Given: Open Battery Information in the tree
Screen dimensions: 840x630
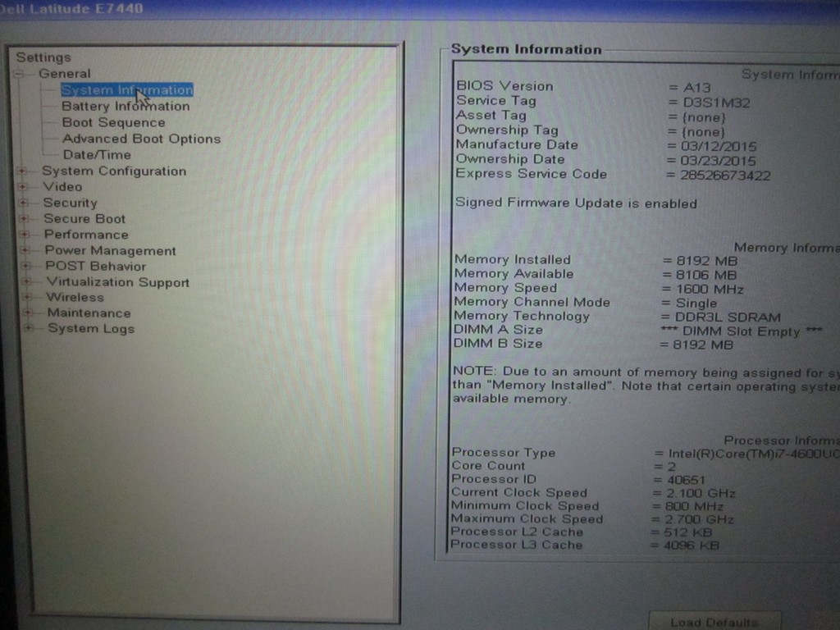Looking at the screenshot, I should pos(126,106).
